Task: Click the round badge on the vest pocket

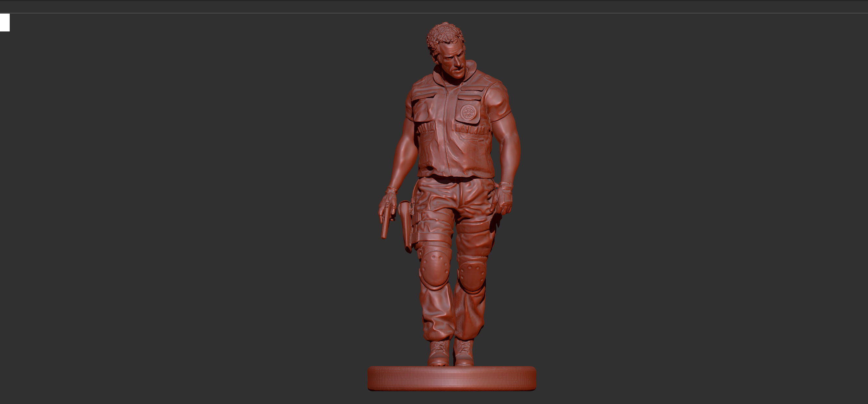Action: [468, 112]
